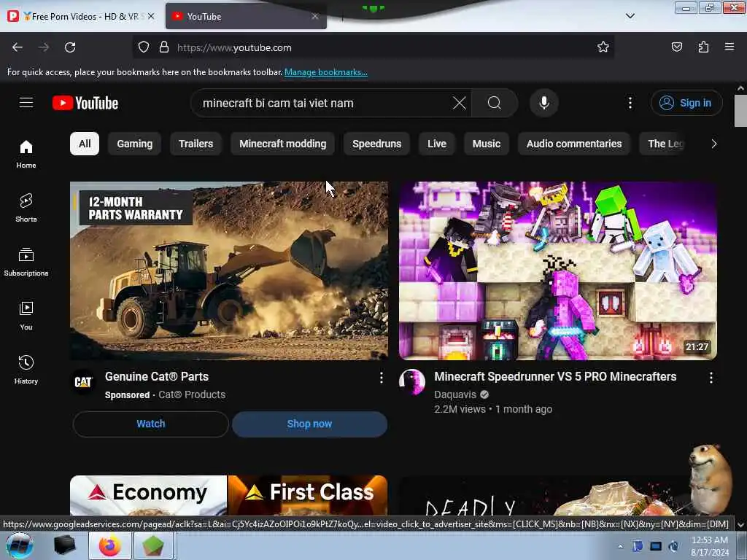
Task: Click the Daquavis channel avatar
Action: pyautogui.click(x=412, y=381)
